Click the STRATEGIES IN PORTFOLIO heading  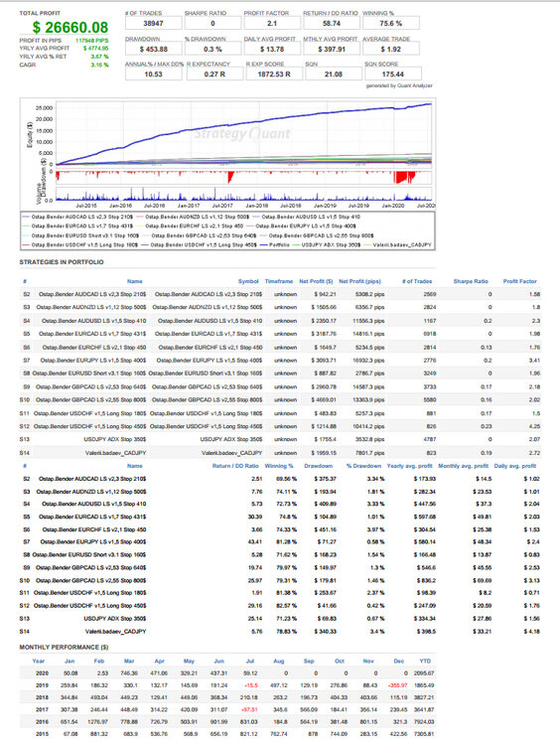pyautogui.click(x=62, y=262)
